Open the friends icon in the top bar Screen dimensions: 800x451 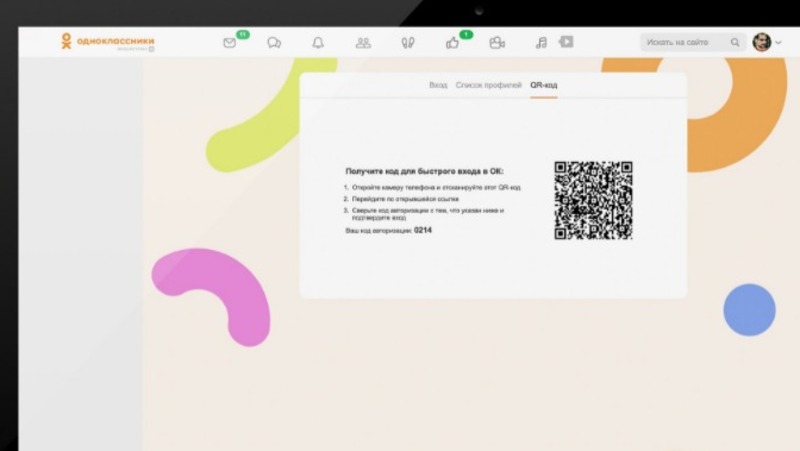click(x=363, y=43)
